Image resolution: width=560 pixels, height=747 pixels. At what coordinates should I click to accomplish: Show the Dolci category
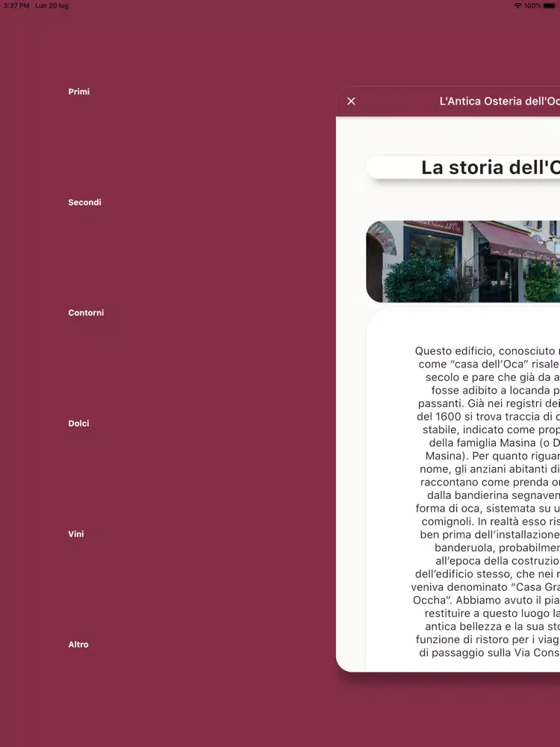(x=78, y=423)
